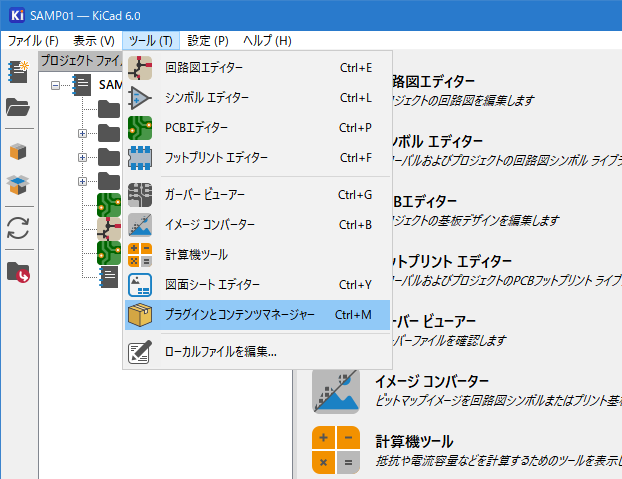
Task: Click the イメージ コンバーター launcher title
Action: [x=432, y=381]
